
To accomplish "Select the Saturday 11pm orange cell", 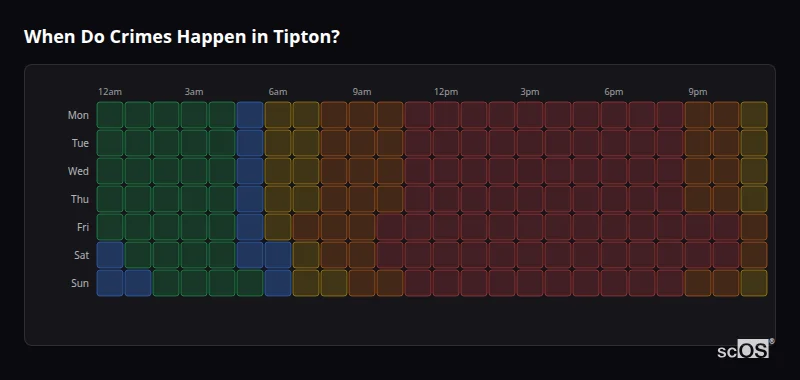I will click(x=754, y=255).
